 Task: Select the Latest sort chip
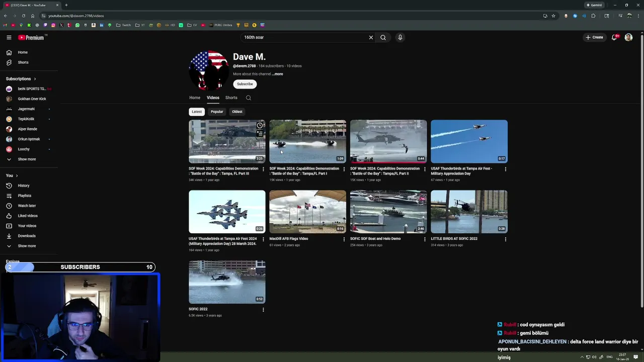197,112
